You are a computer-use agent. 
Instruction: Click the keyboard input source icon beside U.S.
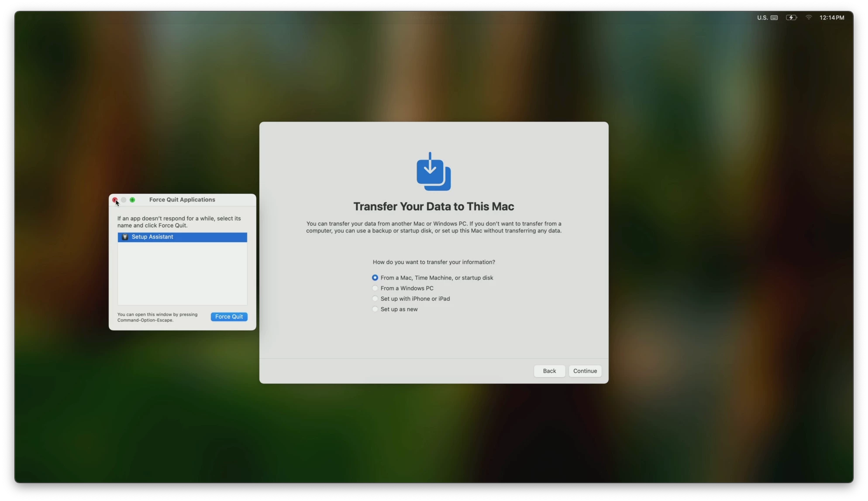tap(774, 17)
